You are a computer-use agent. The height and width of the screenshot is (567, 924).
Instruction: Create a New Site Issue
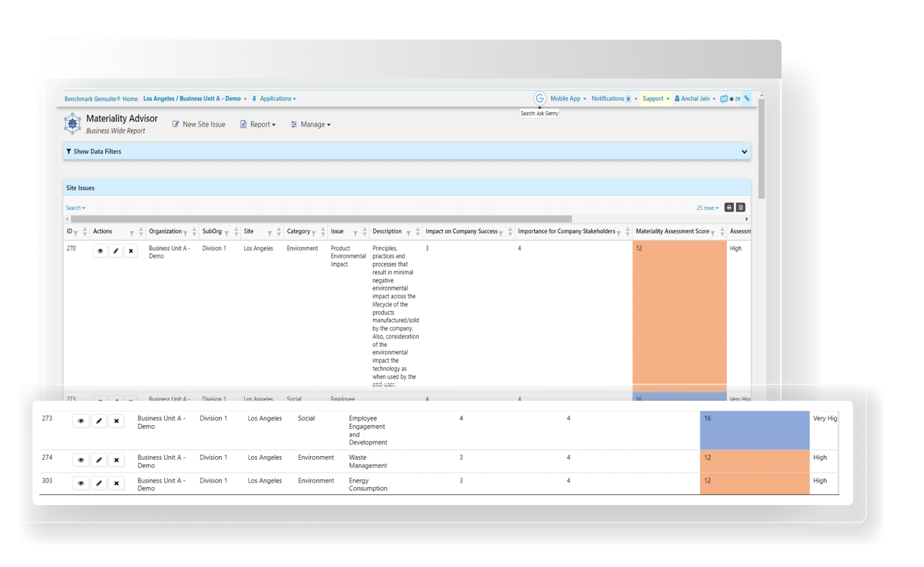199,124
